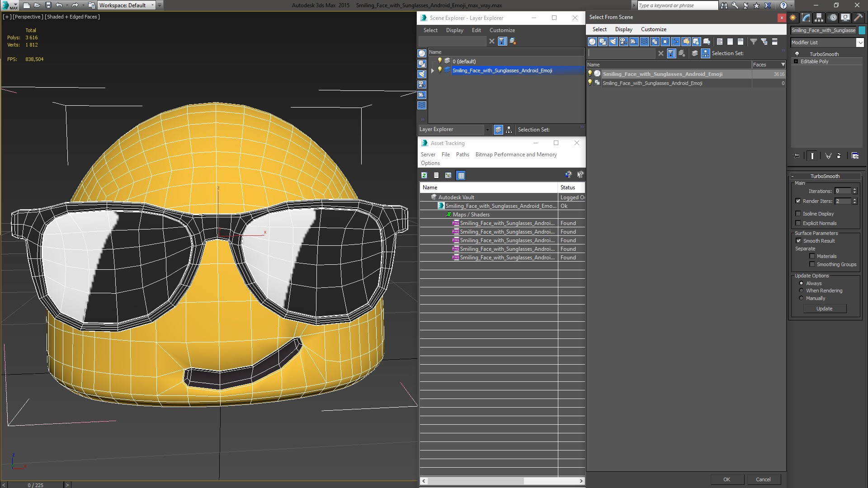Select the Always update option
Viewport: 868px width, 488px height.
pyautogui.click(x=801, y=283)
